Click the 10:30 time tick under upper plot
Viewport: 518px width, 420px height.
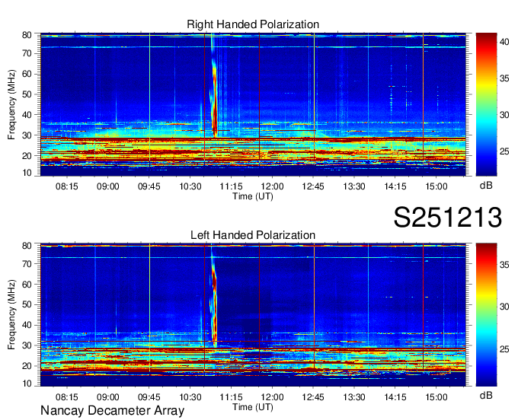[190, 185]
